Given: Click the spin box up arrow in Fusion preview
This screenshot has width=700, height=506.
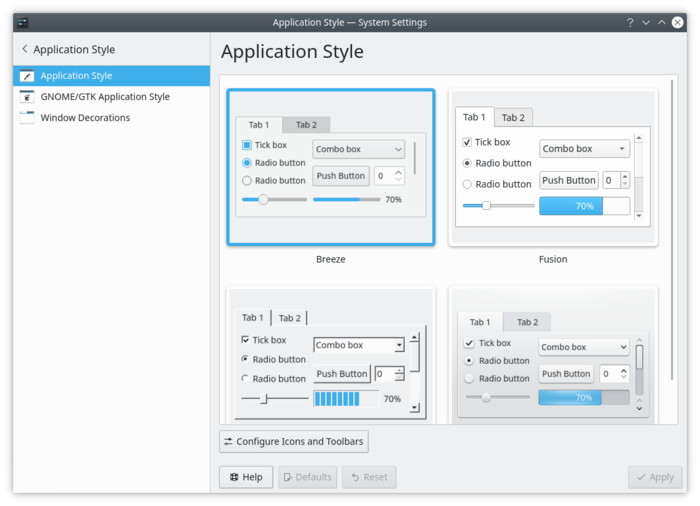Looking at the screenshot, I should (x=625, y=176).
